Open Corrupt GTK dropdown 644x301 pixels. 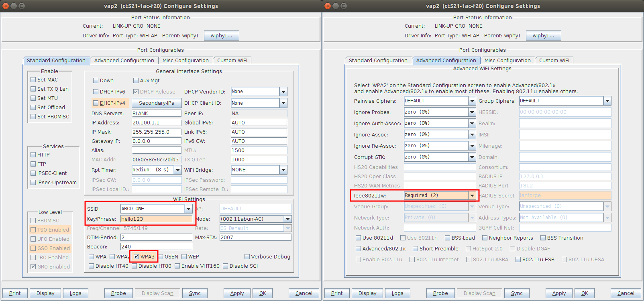(472, 157)
